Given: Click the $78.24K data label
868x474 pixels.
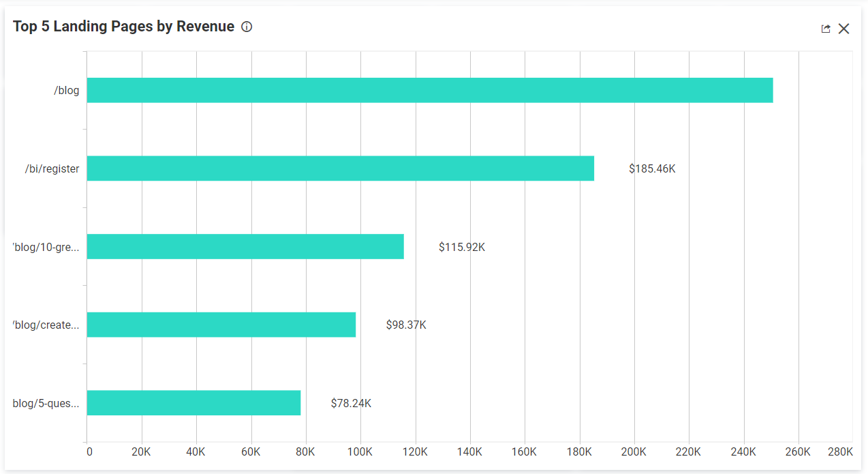Looking at the screenshot, I should pyautogui.click(x=351, y=403).
